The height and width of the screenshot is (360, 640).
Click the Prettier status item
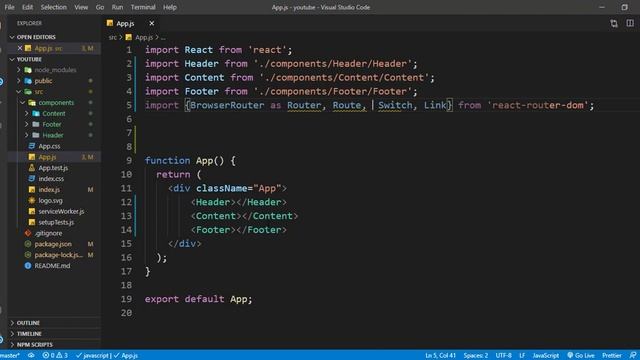tap(612, 356)
